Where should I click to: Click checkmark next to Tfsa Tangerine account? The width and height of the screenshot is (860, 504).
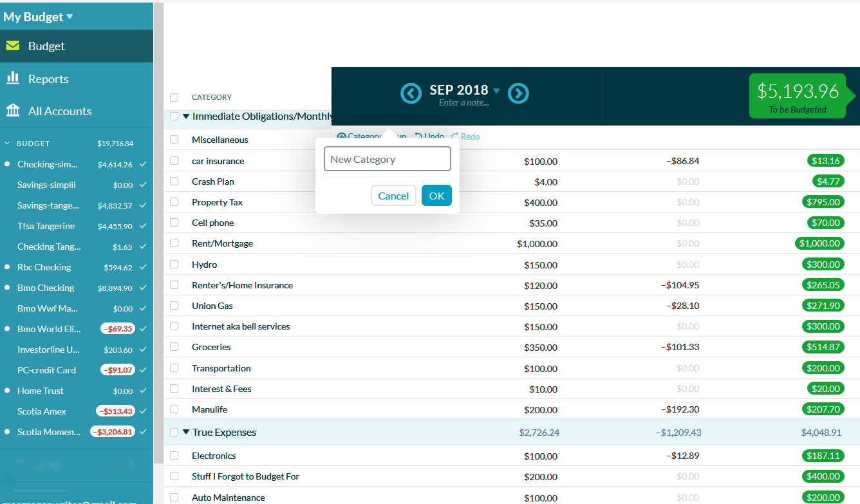coord(143,226)
